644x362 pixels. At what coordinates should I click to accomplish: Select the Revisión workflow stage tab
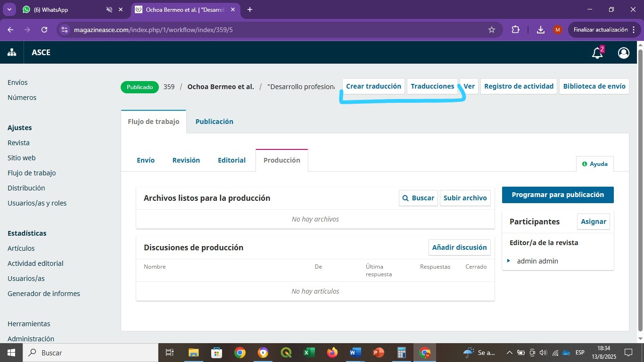point(186,160)
